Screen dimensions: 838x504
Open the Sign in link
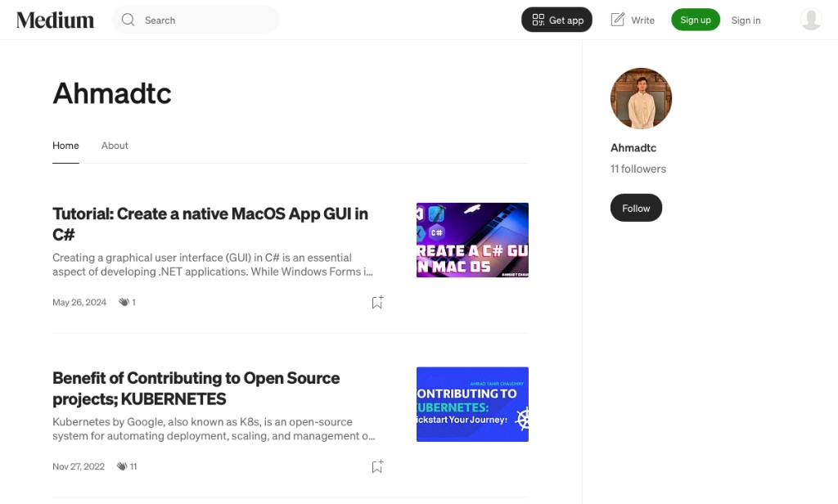746,20
